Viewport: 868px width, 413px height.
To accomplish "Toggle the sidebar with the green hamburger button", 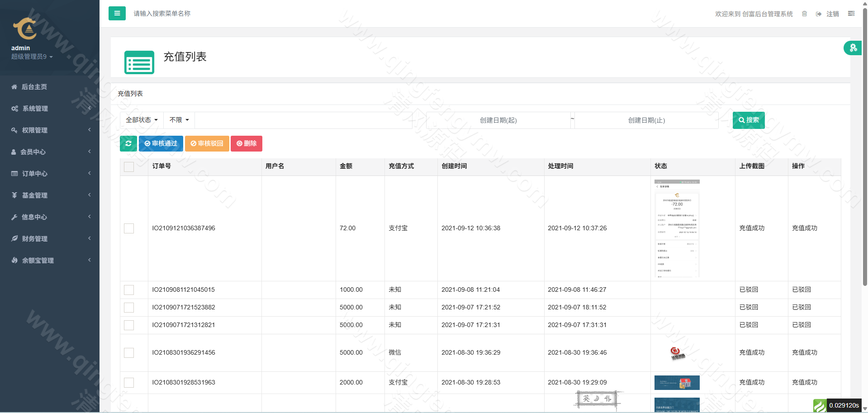I will [x=117, y=14].
